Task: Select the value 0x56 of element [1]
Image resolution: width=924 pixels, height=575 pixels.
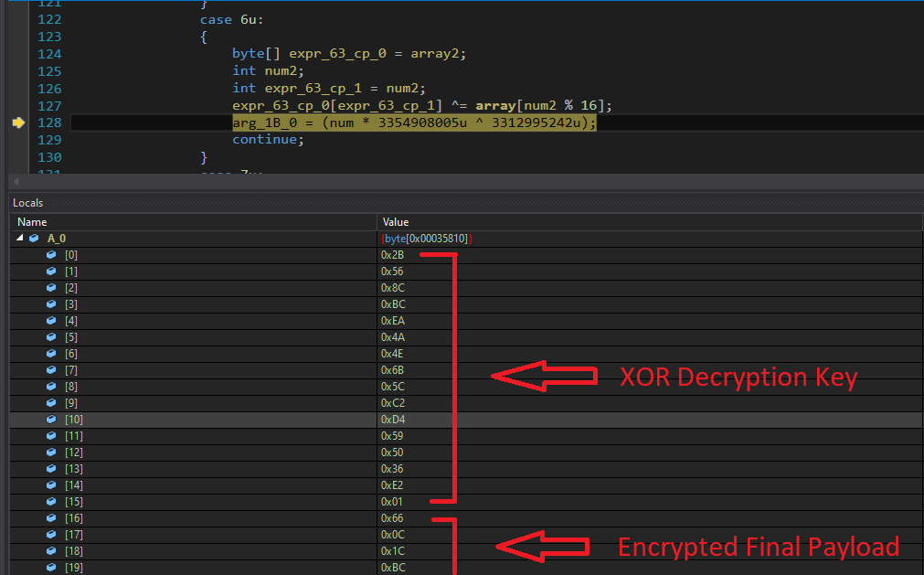Action: coord(392,271)
